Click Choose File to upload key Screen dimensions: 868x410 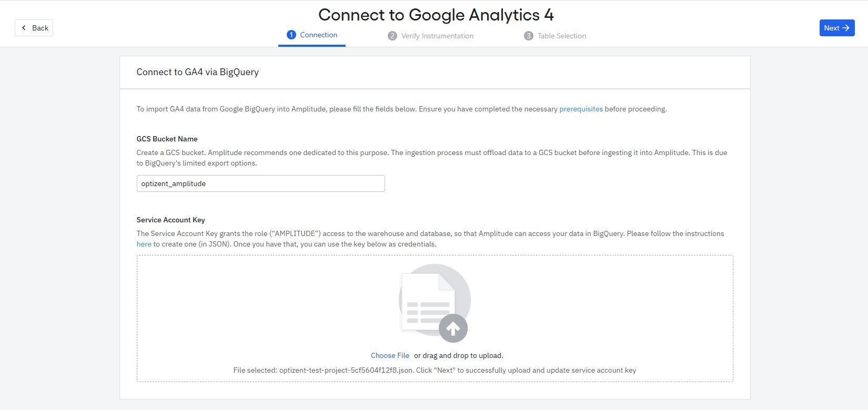(390, 355)
